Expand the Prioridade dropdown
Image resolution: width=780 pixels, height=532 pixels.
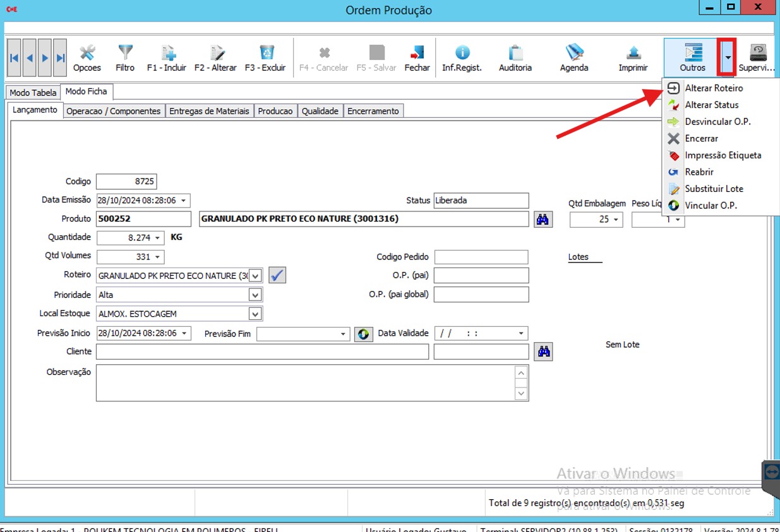click(x=255, y=295)
